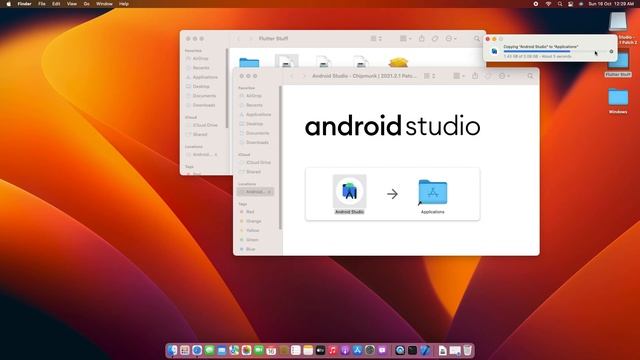Viewport: 640px width, 360px height.
Task: Open the Edit menu
Action: point(56,4)
